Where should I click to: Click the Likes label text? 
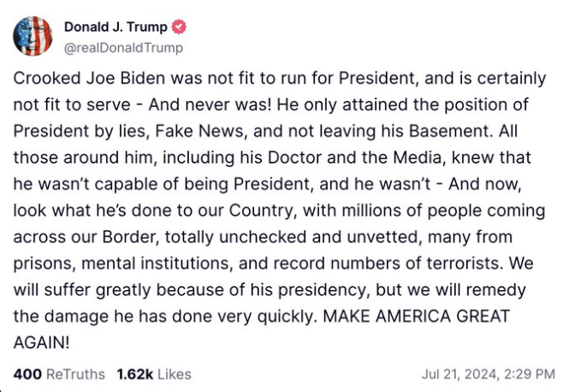point(175,374)
